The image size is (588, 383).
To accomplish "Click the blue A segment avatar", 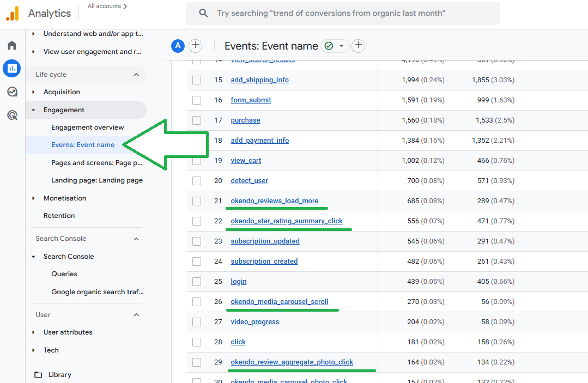I will pos(178,46).
